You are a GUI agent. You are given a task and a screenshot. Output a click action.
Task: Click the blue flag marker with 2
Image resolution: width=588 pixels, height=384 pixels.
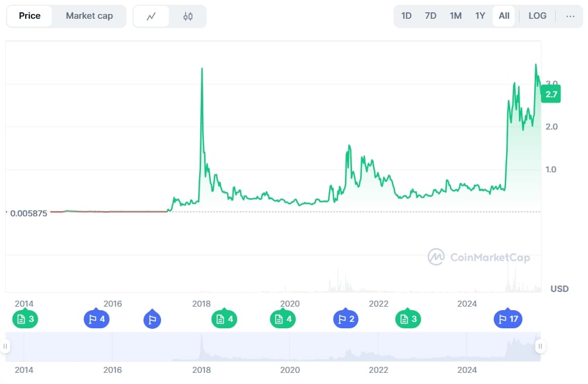coord(346,319)
